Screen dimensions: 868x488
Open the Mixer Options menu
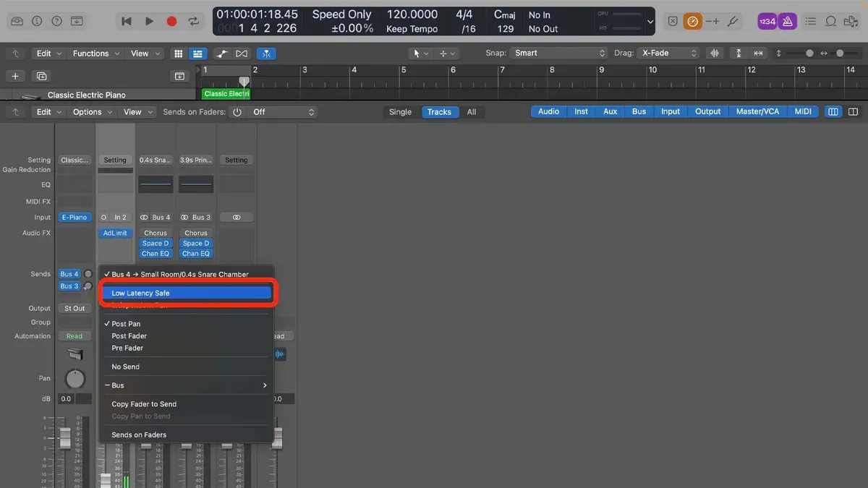click(93, 112)
